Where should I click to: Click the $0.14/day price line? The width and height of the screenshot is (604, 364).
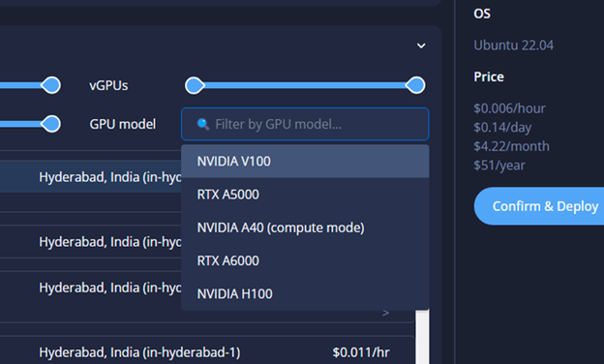pyautogui.click(x=502, y=127)
